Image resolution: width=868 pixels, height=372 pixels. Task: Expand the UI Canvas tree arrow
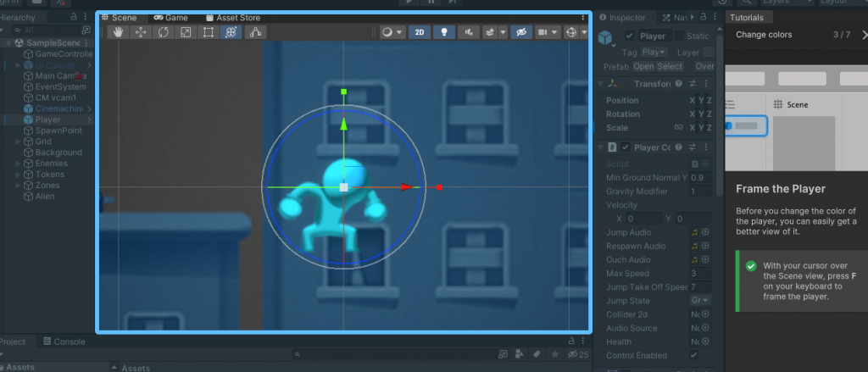click(x=19, y=64)
